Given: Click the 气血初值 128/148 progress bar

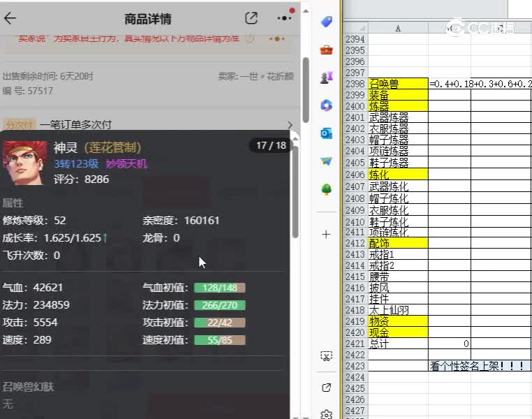Looking at the screenshot, I should 219,288.
